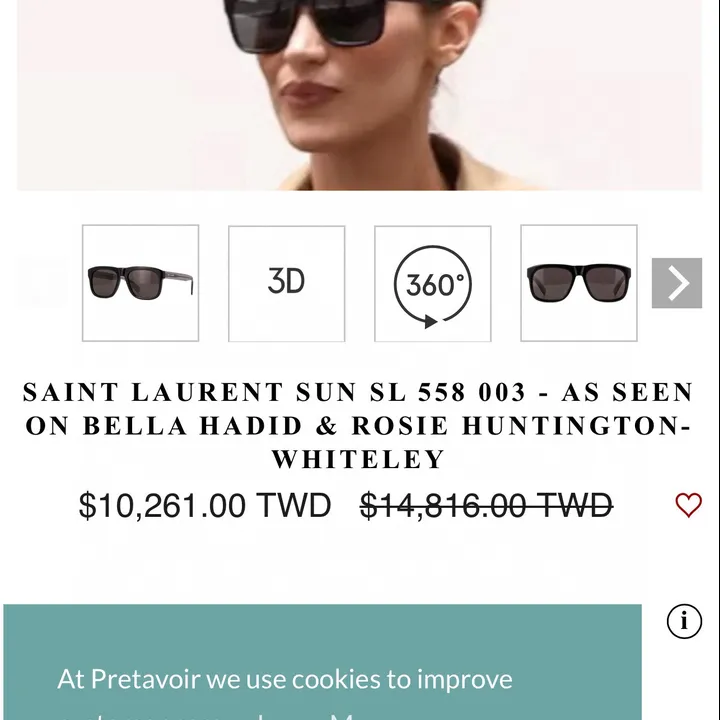Image resolution: width=720 pixels, height=720 pixels.
Task: Open the 3D viewer tile
Action: tap(287, 284)
